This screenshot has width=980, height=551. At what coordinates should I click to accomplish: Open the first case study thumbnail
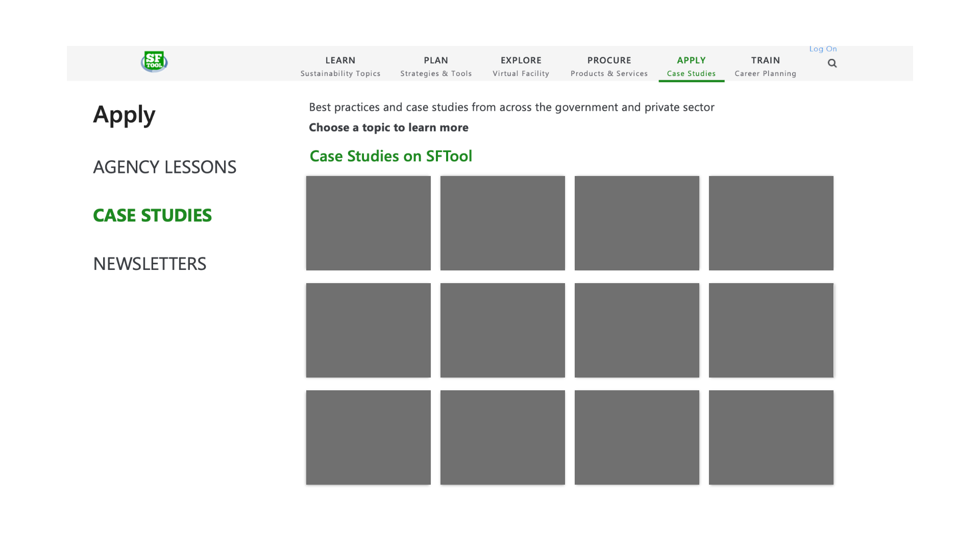[368, 223]
